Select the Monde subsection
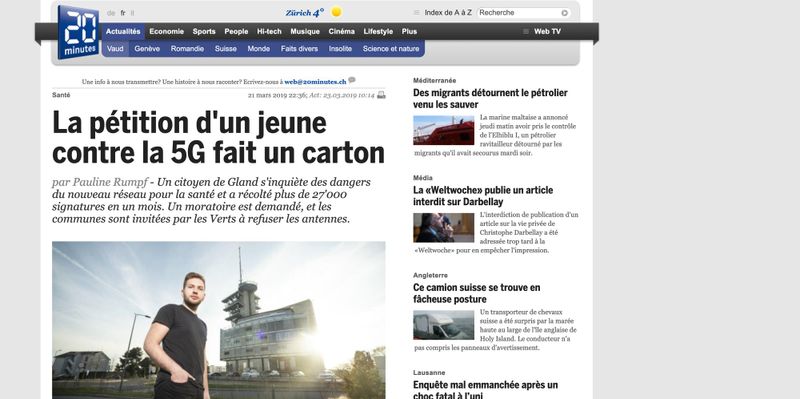The width and height of the screenshot is (800, 399). [259, 49]
